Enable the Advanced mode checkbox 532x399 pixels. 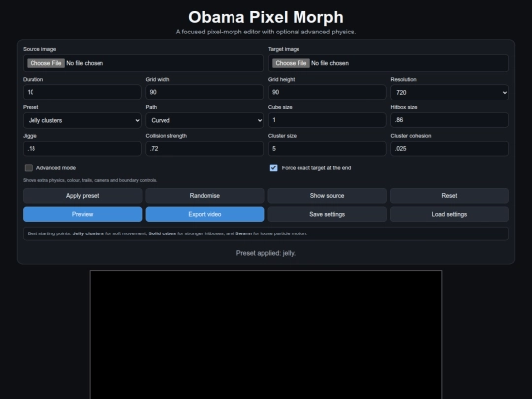tap(29, 167)
